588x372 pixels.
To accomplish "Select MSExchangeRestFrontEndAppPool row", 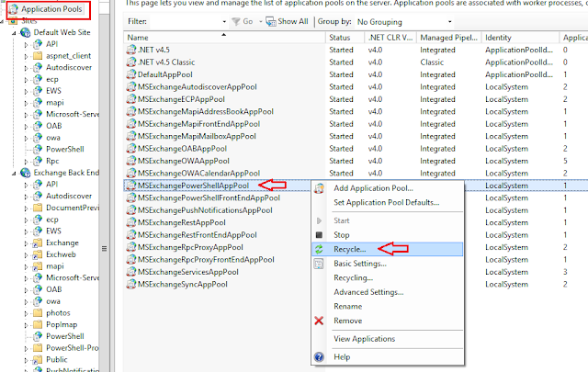I will click(198, 235).
